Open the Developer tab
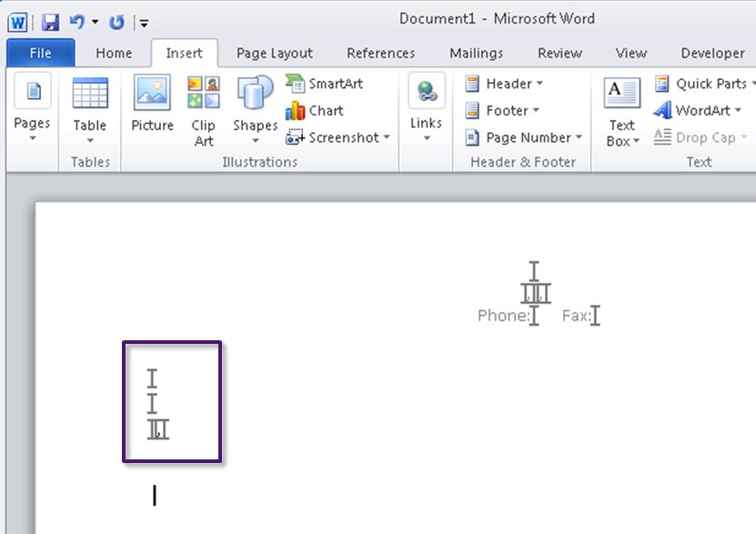 coord(712,53)
